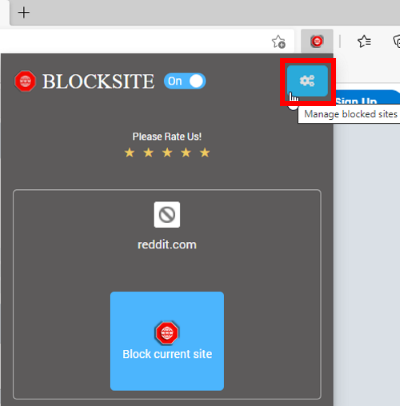The height and width of the screenshot is (406, 400).
Task: Toggle BlockSite On switch off
Action: pyautogui.click(x=185, y=81)
